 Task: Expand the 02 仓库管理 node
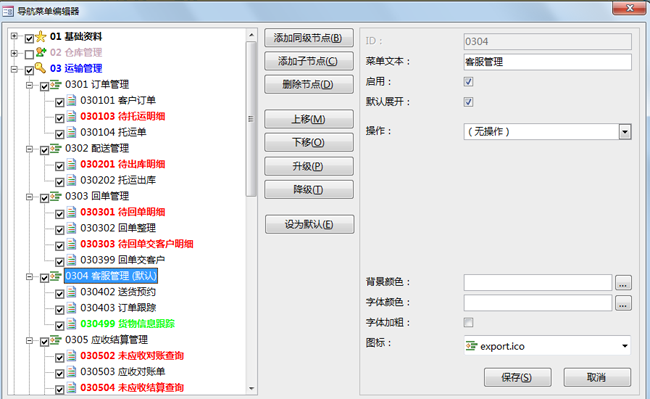(x=14, y=53)
